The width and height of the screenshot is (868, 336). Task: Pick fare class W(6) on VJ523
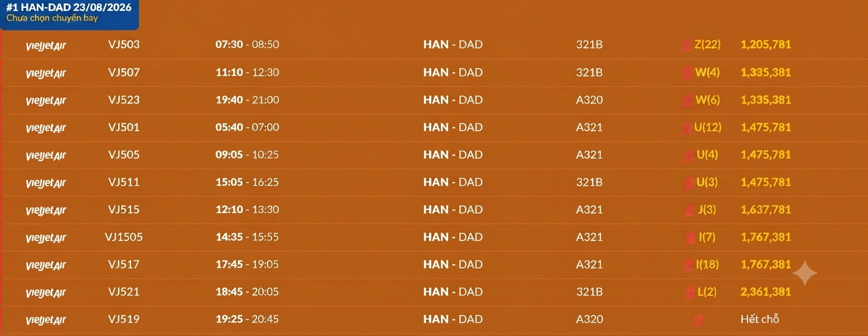click(x=708, y=100)
